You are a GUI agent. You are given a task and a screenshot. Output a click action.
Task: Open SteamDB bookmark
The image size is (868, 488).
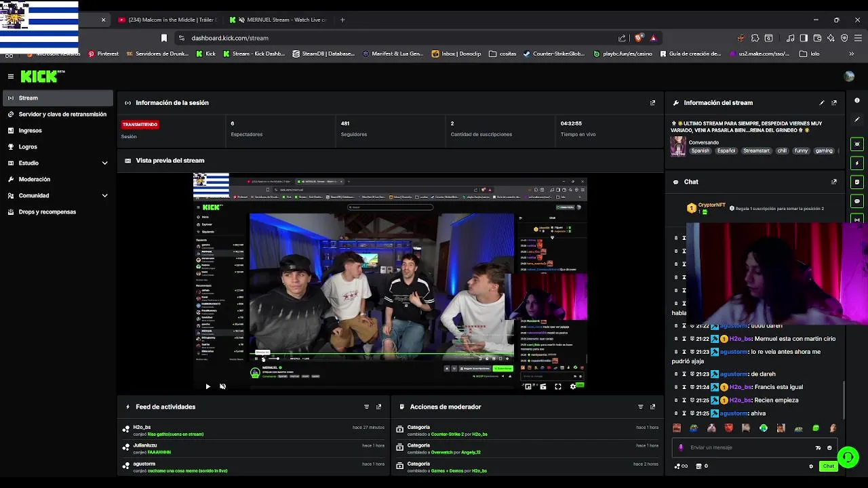[323, 54]
